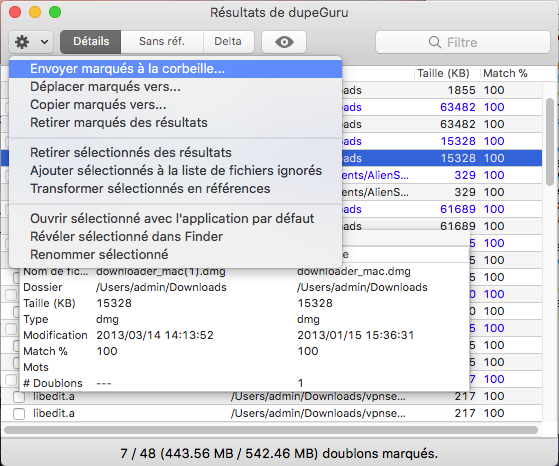Viewport: 559px width, 466px height.
Task: Choose Déplacer marqués vers...
Action: pos(175,87)
